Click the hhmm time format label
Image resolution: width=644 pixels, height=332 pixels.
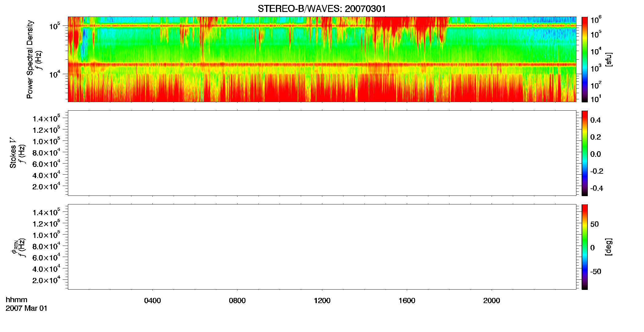pos(17,300)
